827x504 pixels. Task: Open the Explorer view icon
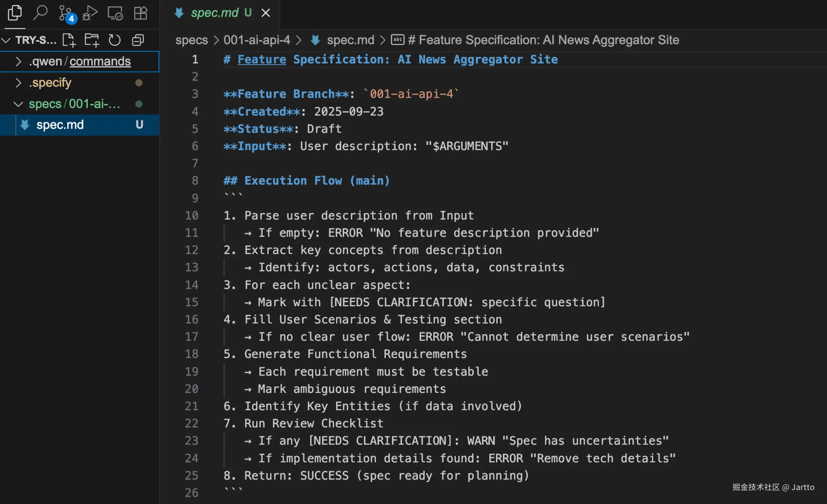[15, 13]
